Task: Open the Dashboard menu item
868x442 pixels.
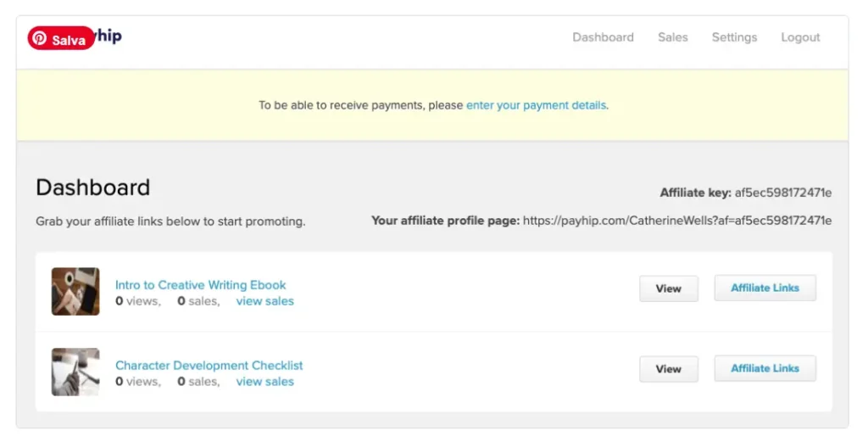Action: coord(603,37)
